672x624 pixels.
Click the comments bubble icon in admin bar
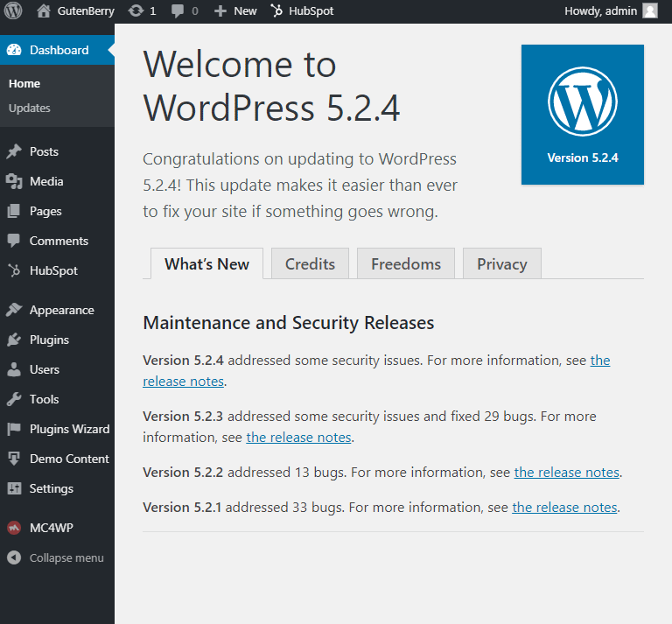click(178, 11)
